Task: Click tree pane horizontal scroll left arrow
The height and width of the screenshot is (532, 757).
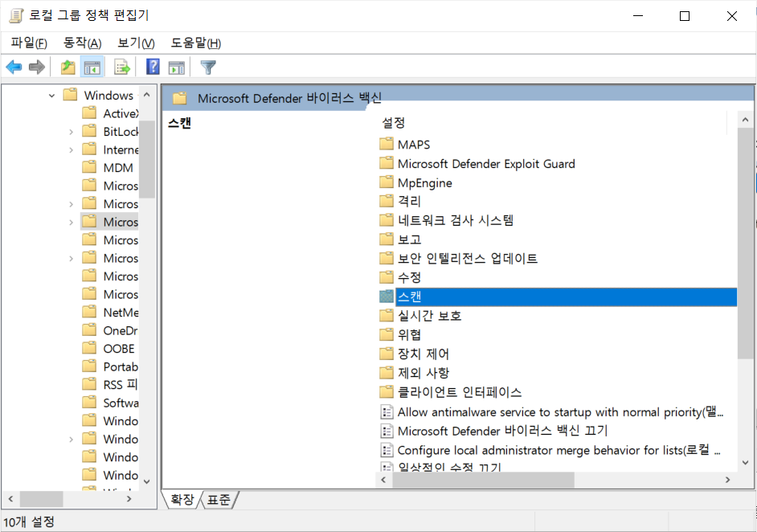Action: pyautogui.click(x=10, y=499)
